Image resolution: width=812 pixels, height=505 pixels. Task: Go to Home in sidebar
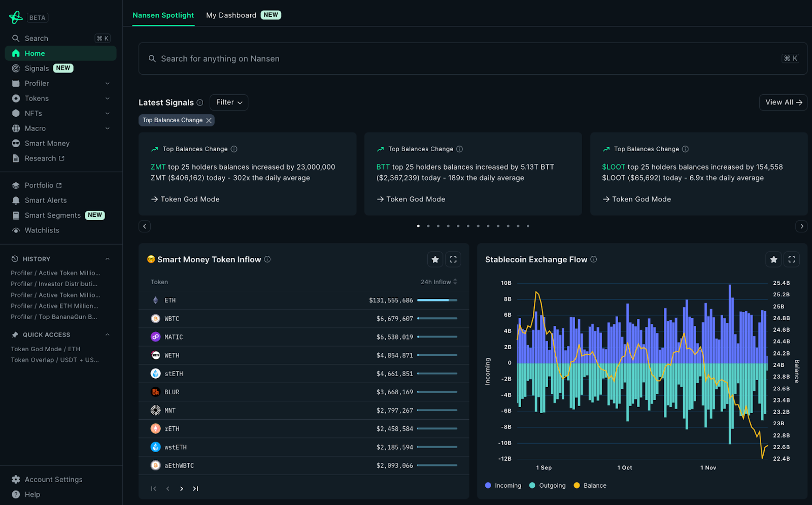tap(60, 53)
